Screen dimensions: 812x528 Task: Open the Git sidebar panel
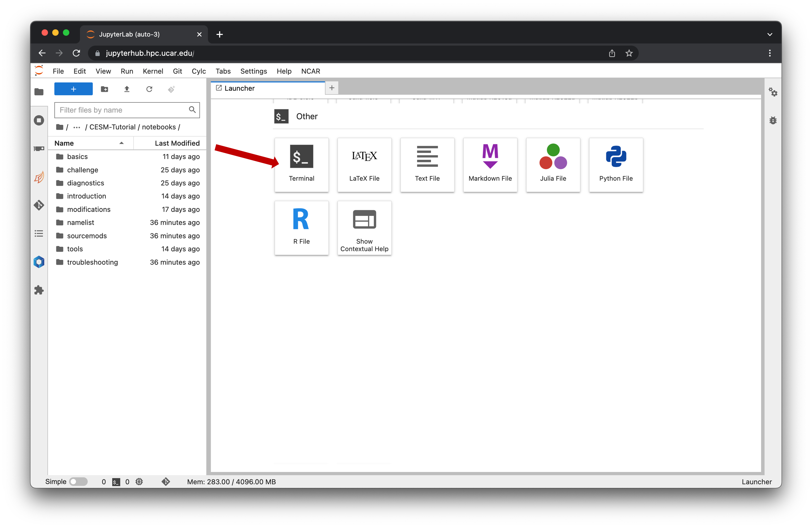point(39,205)
